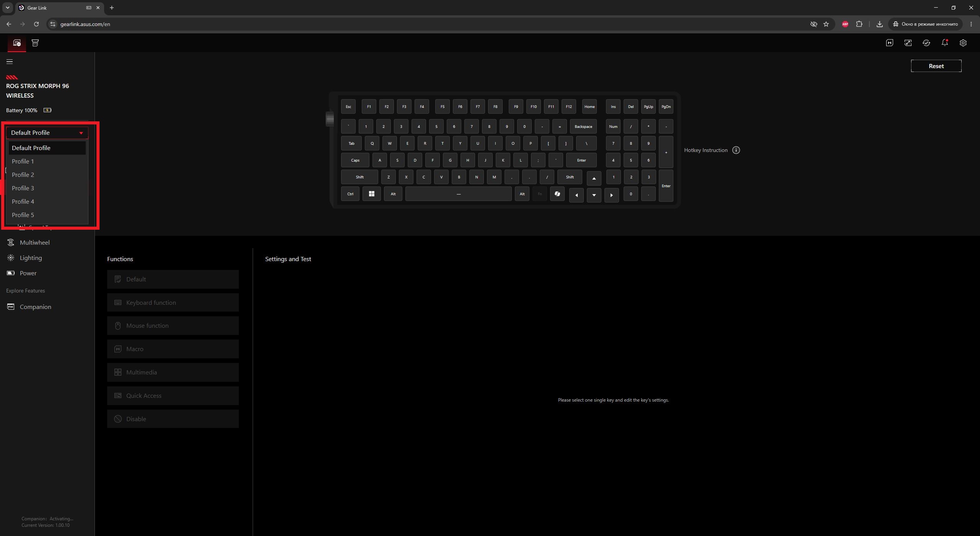Open the tab search dropdown
The width and height of the screenshot is (980, 536).
click(x=7, y=8)
